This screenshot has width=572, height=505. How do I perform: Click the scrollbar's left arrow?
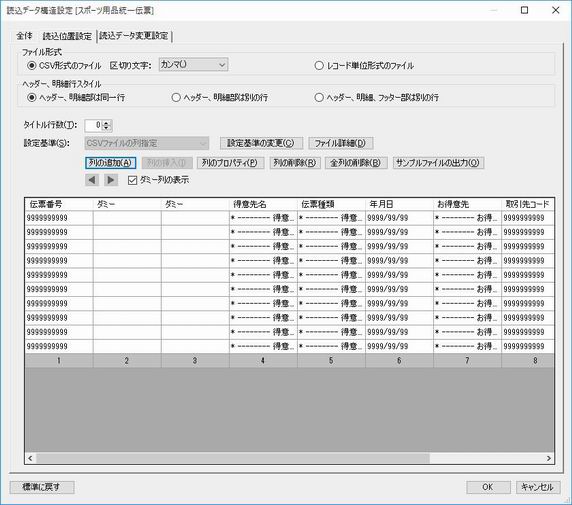point(30,458)
